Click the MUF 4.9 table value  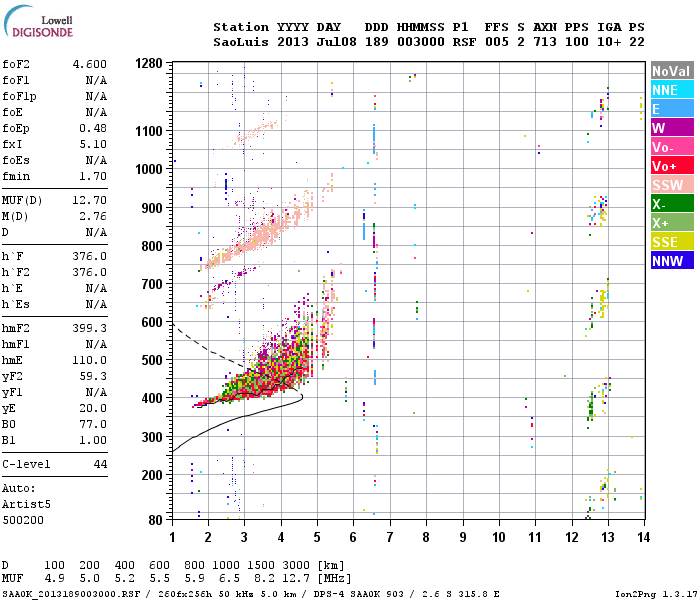coord(54,579)
